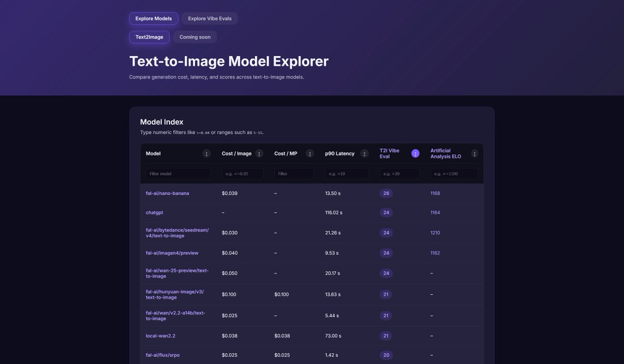Click the 1.42 s latency cell

point(331,355)
